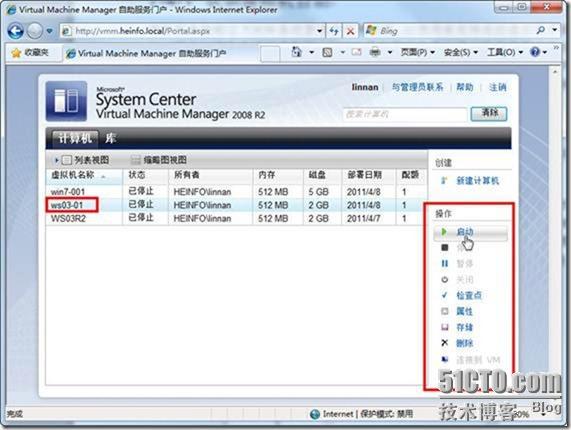
Task: Expand the Help icon dropdown arrow
Action: [x=545, y=53]
